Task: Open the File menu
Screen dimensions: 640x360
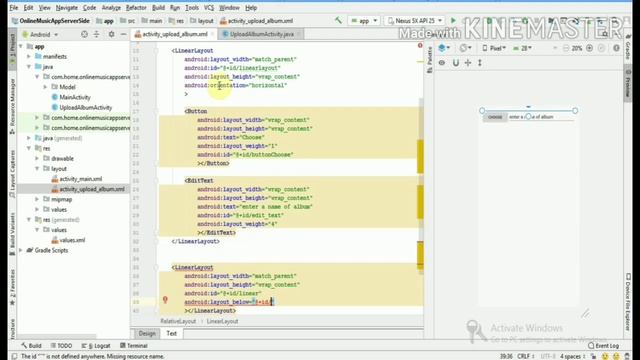Action: tap(13, 8)
